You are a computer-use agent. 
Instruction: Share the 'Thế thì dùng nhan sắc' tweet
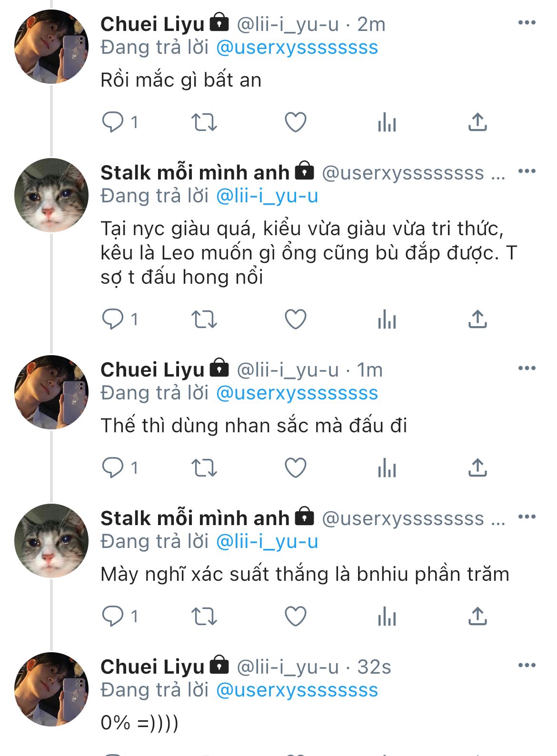coord(477,468)
